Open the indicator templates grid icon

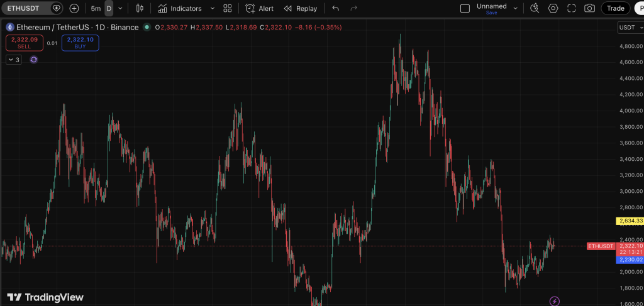228,9
